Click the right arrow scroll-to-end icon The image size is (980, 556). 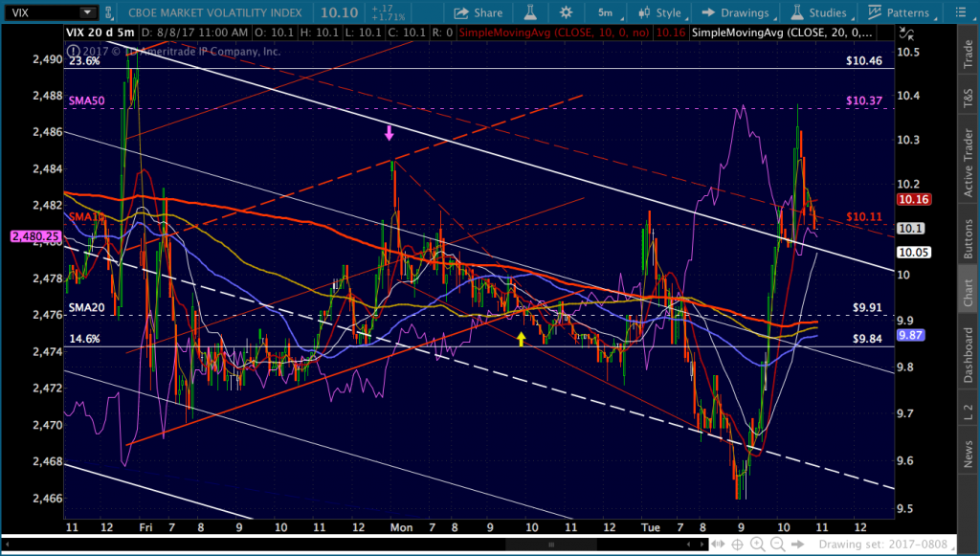[798, 545]
